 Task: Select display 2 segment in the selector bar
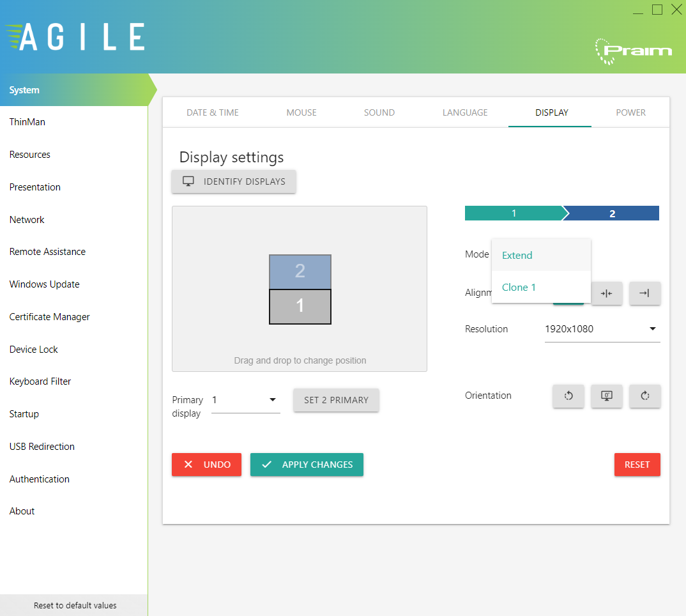click(612, 213)
